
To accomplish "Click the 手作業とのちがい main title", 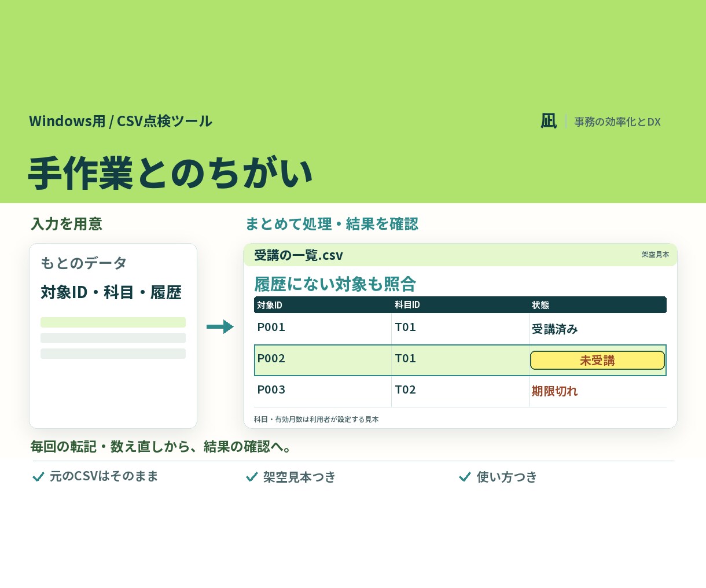I will (x=171, y=173).
